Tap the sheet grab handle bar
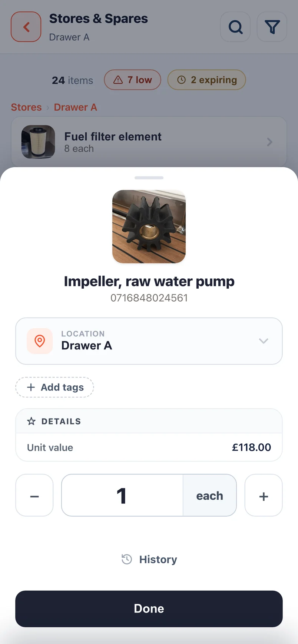 pos(149,178)
